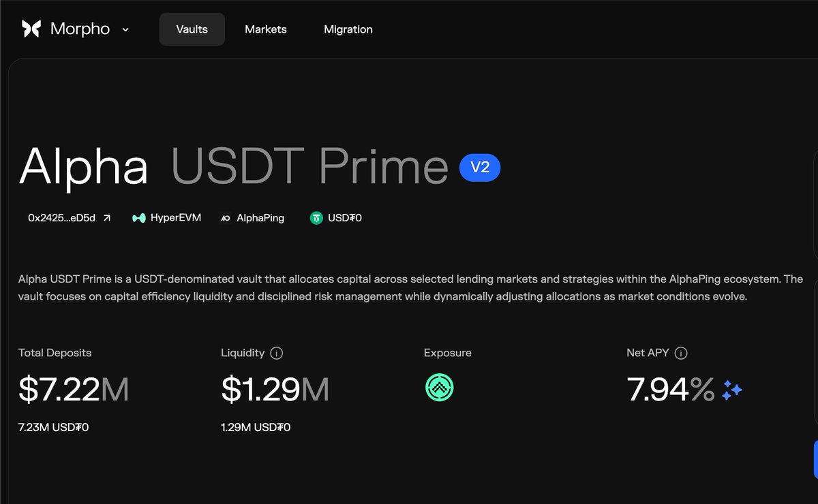Show the Liquidity info tooltip icon

point(276,353)
